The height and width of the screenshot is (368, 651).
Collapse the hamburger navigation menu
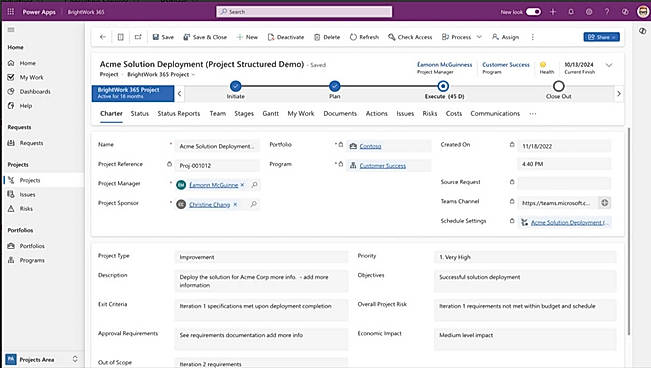(11, 29)
